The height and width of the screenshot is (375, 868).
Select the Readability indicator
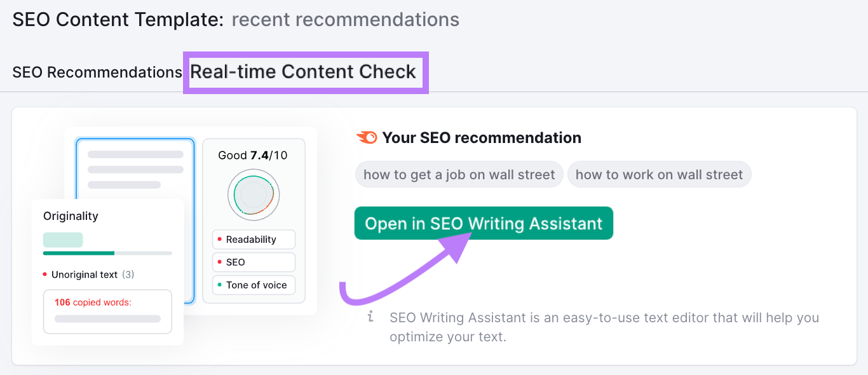point(254,239)
